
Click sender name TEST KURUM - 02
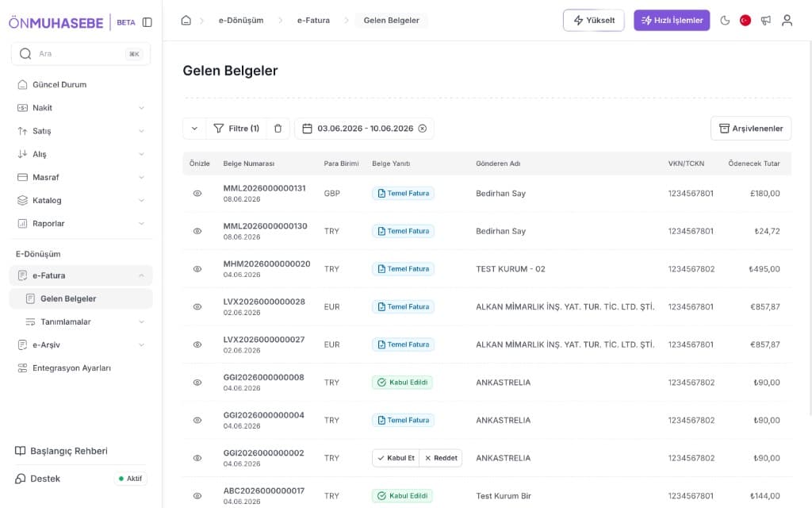511,269
